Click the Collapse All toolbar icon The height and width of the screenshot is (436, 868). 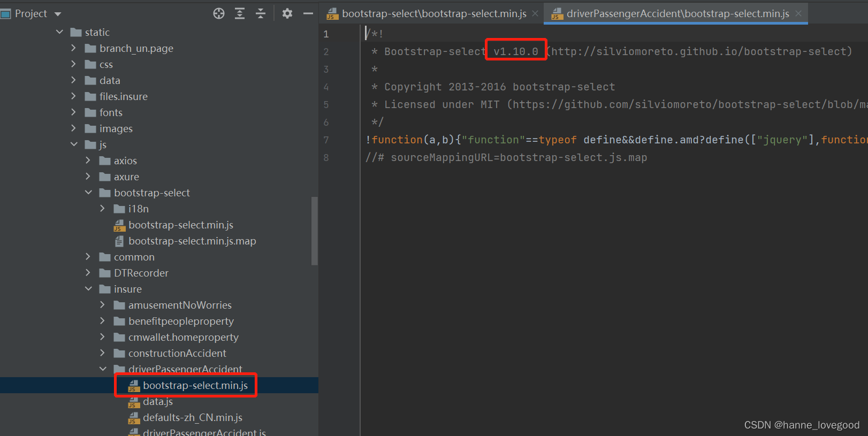point(261,13)
